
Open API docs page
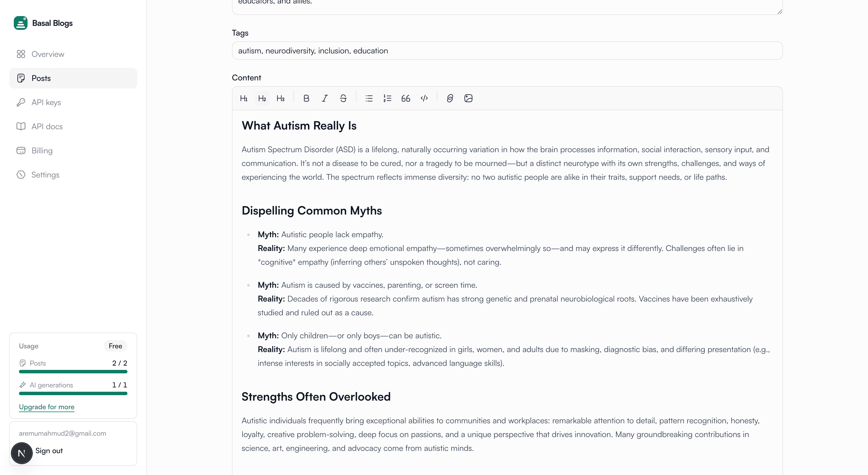(73, 126)
